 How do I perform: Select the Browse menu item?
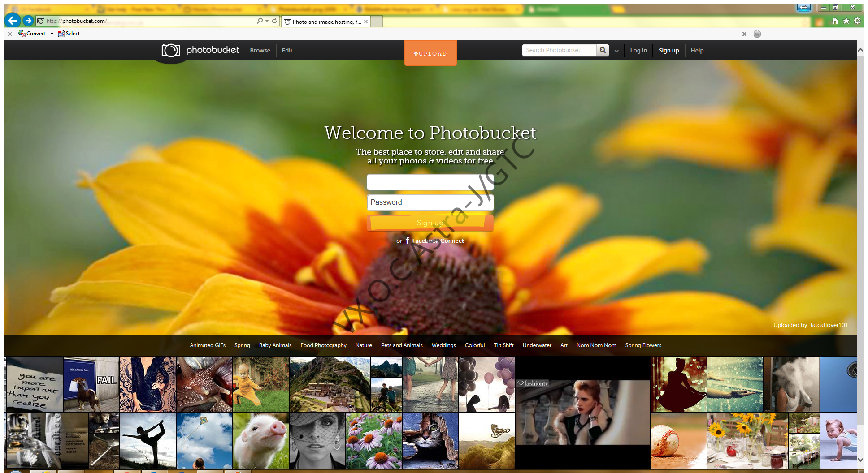[x=260, y=50]
